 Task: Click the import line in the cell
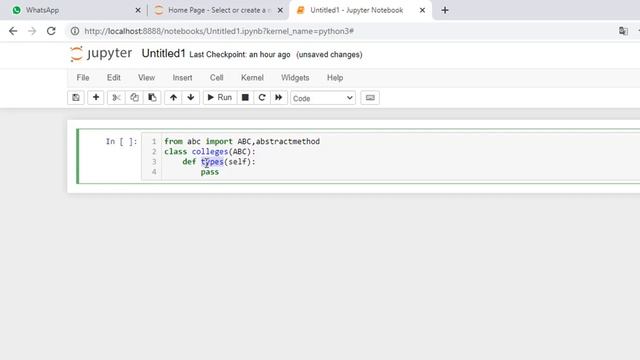pos(242,141)
